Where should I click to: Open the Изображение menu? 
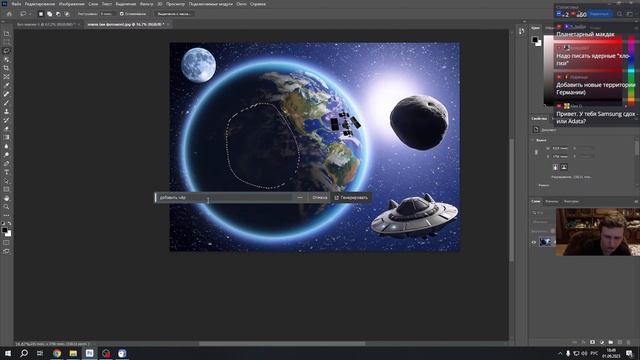point(71,4)
